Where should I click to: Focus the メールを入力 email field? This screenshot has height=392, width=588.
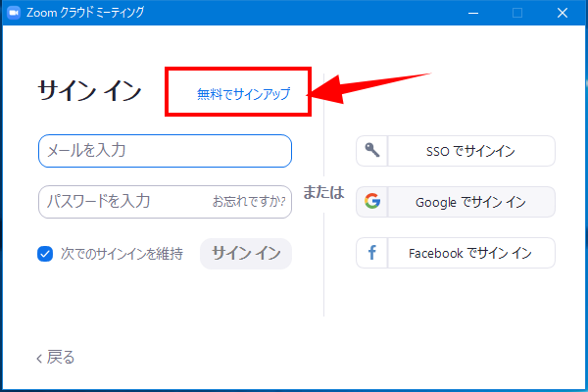click(165, 151)
